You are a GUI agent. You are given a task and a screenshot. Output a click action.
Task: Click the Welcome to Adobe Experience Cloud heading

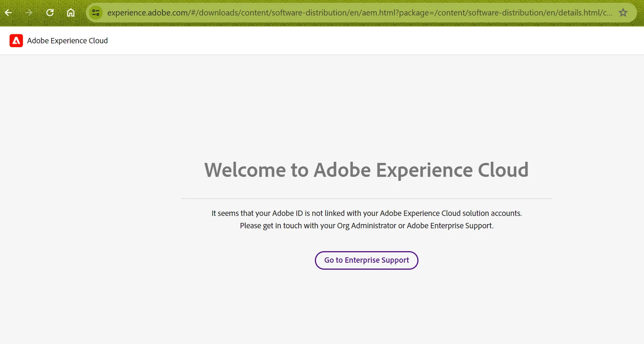coord(366,170)
